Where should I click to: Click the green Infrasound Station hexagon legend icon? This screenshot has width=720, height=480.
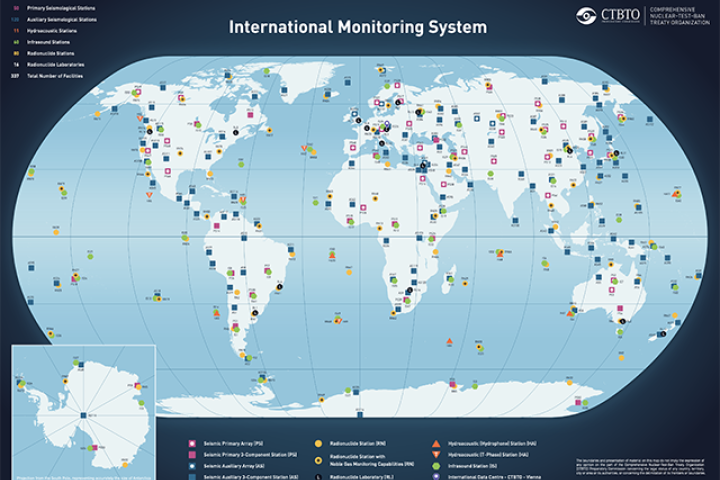tap(436, 466)
